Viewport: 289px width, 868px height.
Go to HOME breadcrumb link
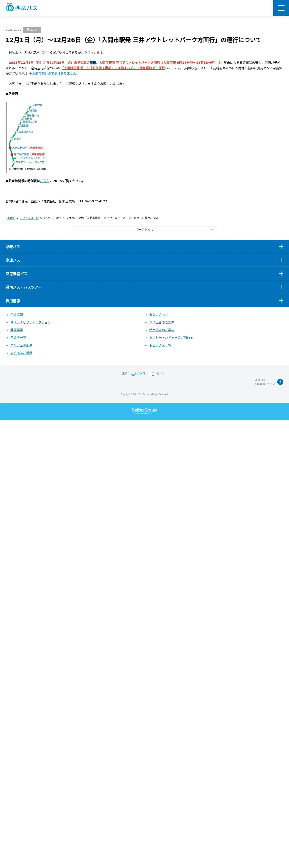11,218
